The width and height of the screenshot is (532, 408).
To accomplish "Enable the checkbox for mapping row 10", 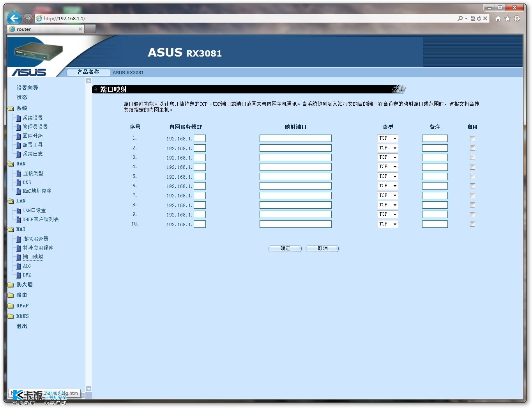I will tap(472, 224).
